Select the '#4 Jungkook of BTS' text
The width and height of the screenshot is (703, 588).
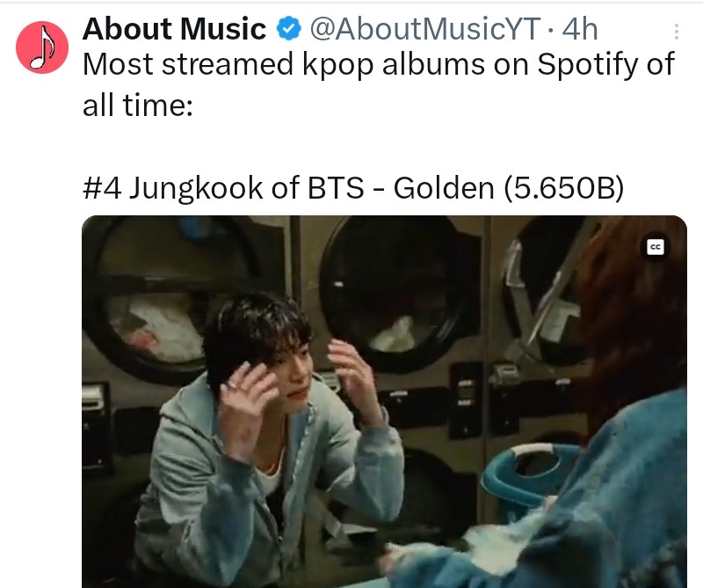tap(223, 188)
